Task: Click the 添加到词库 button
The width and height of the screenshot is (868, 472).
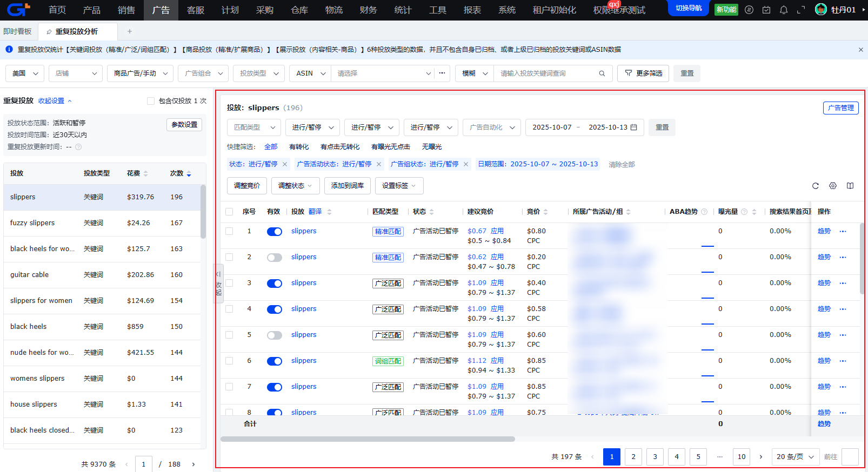Action: click(x=348, y=186)
